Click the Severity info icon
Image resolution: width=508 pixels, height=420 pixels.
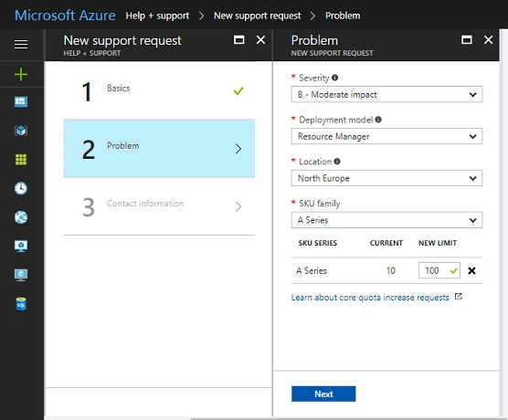click(x=335, y=78)
